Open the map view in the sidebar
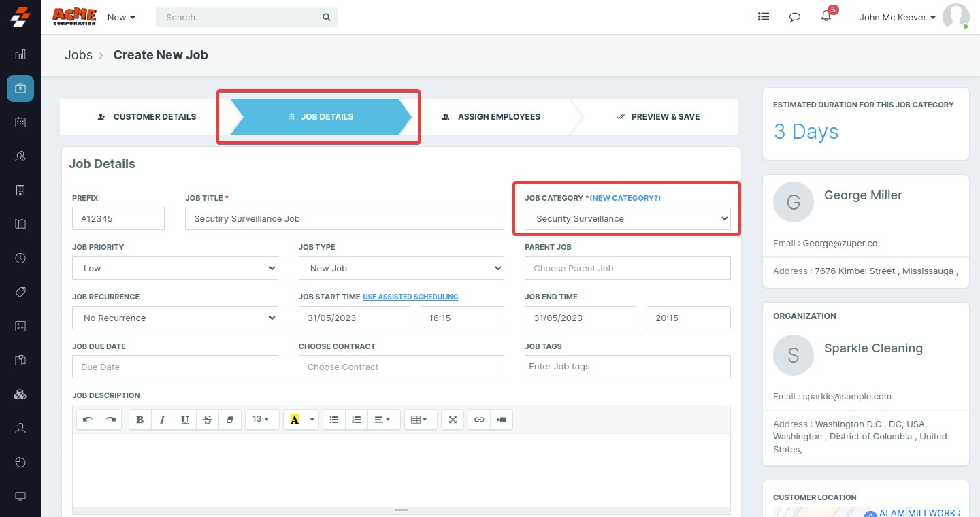This screenshot has width=980, height=517. 20,224
